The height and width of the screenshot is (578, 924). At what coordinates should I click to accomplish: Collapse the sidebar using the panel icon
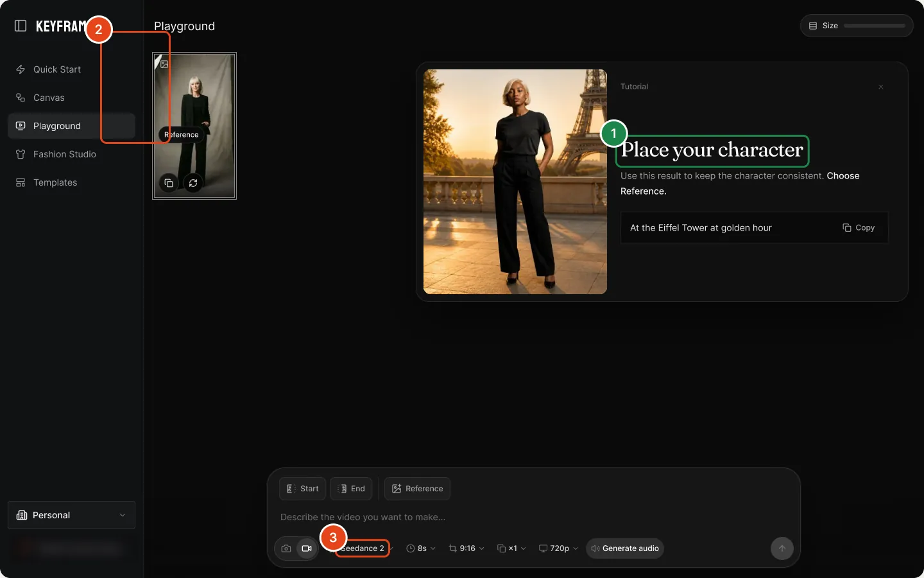[21, 26]
